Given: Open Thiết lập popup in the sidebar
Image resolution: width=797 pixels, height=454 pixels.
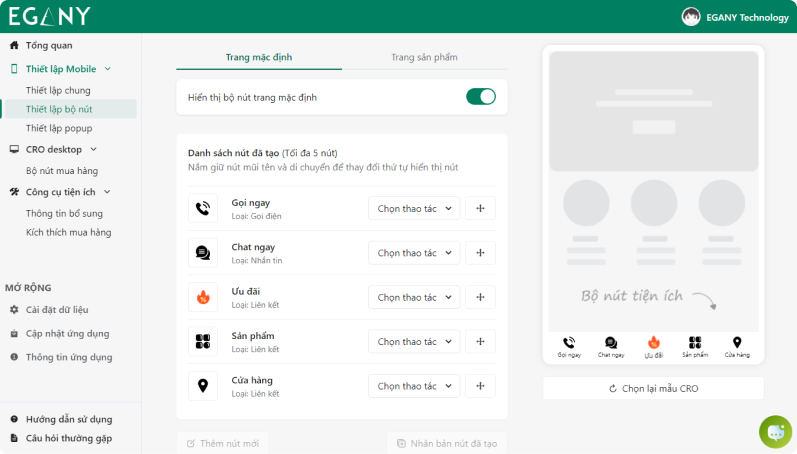Looking at the screenshot, I should coord(59,128).
